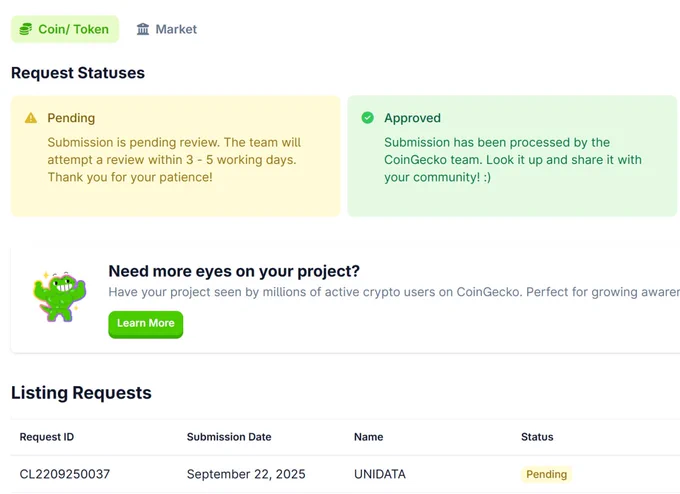Screen dimensions: 680x494
Task: Click the 'Have your project seen by millions' text
Action: pyautogui.click(x=394, y=292)
